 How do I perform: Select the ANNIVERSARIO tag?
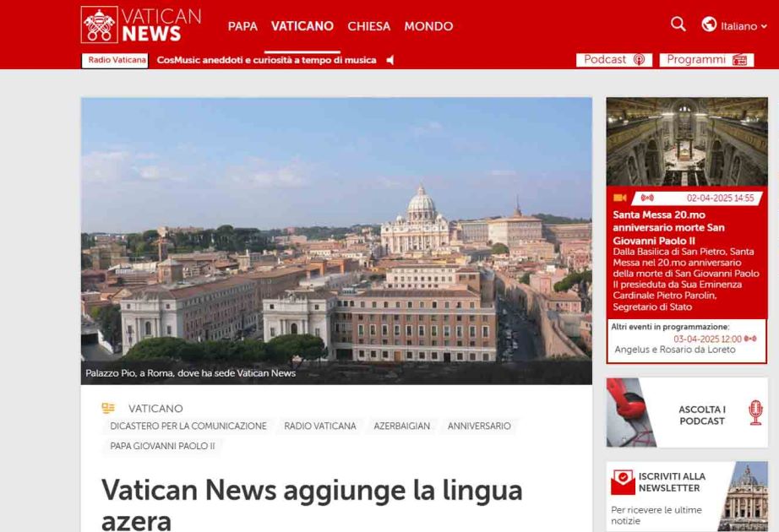pos(479,426)
